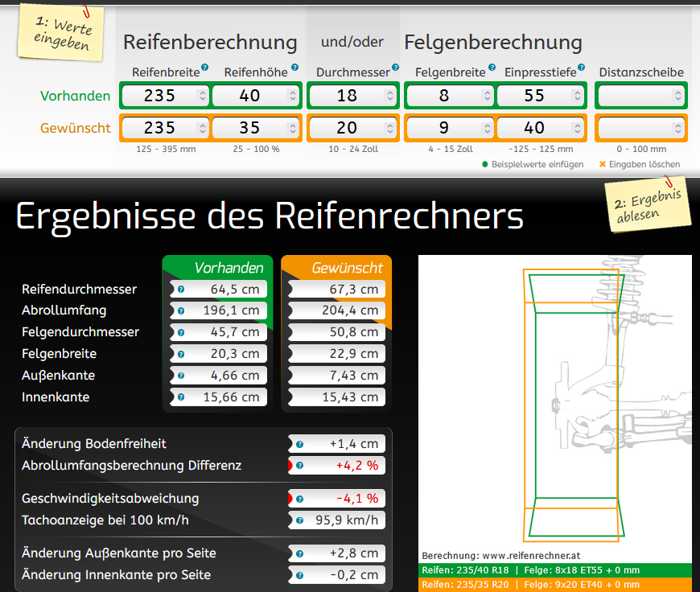Open the Vorhanden Distanzscheibe spinner control
The width and height of the screenshot is (700, 592).
pyautogui.click(x=678, y=96)
